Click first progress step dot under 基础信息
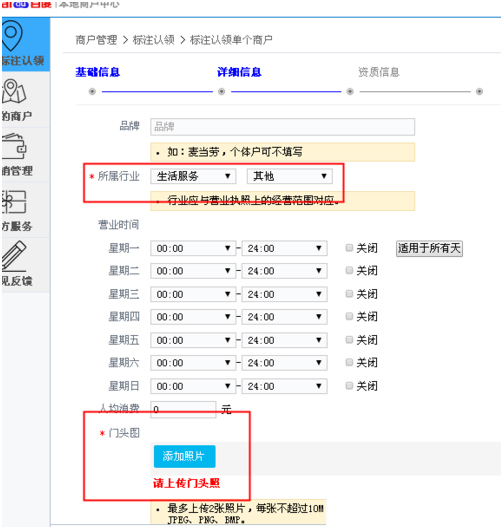 pos(92,91)
